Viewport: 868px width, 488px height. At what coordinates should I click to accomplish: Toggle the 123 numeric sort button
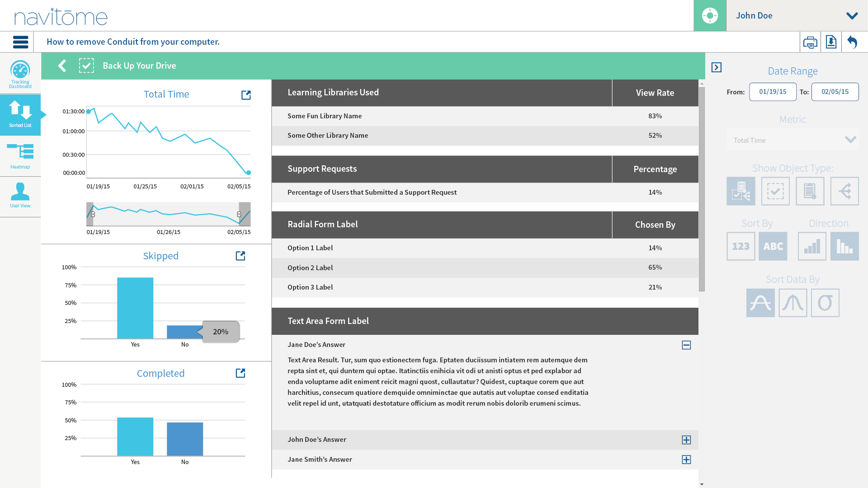tap(741, 246)
